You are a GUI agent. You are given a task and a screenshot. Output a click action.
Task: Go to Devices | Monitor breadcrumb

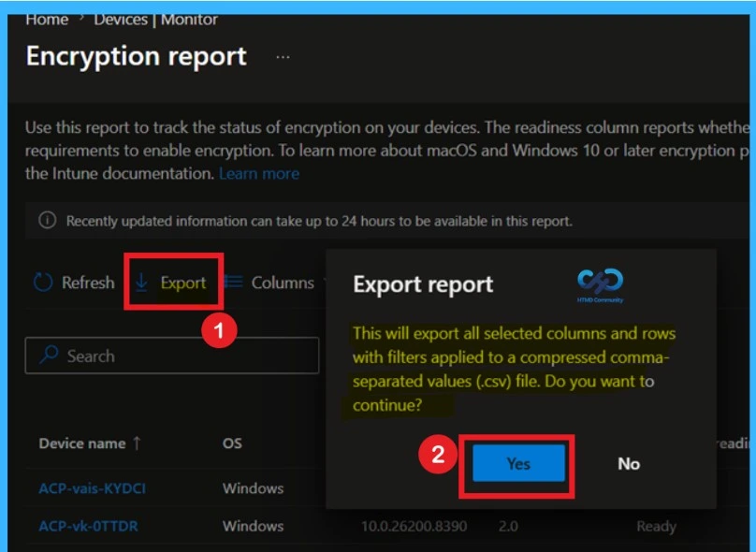coord(155,20)
